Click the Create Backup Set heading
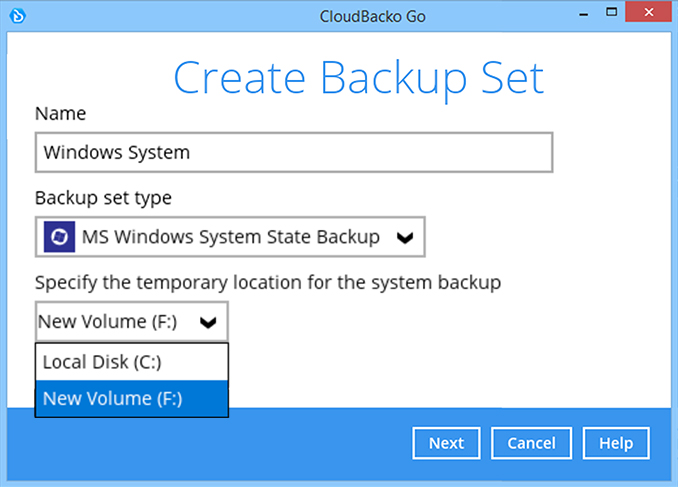 pos(358,77)
